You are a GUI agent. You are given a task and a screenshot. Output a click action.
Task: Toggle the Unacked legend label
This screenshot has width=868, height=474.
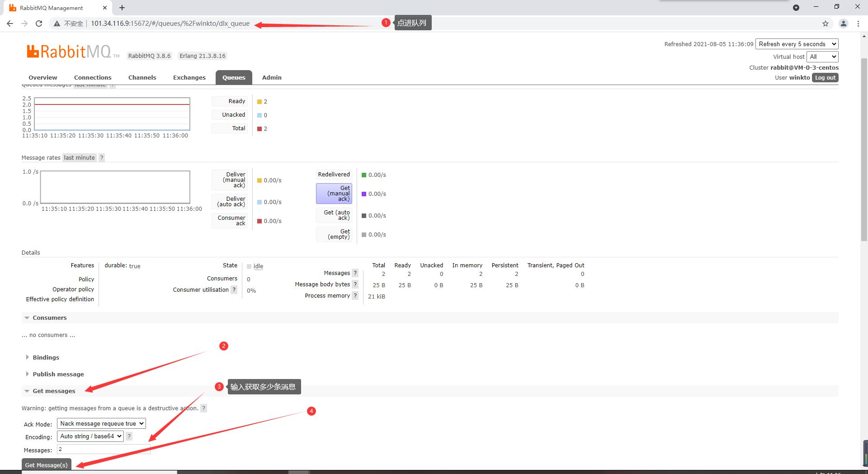[x=230, y=115]
